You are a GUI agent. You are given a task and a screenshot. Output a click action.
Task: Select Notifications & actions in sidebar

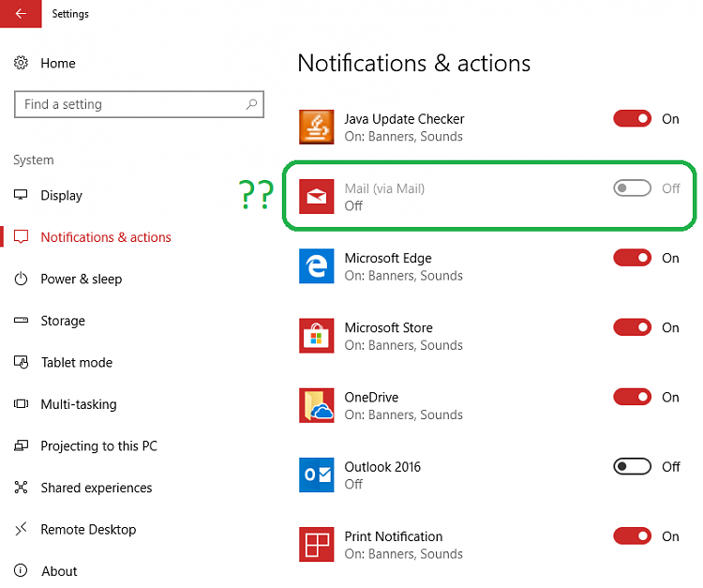(106, 237)
